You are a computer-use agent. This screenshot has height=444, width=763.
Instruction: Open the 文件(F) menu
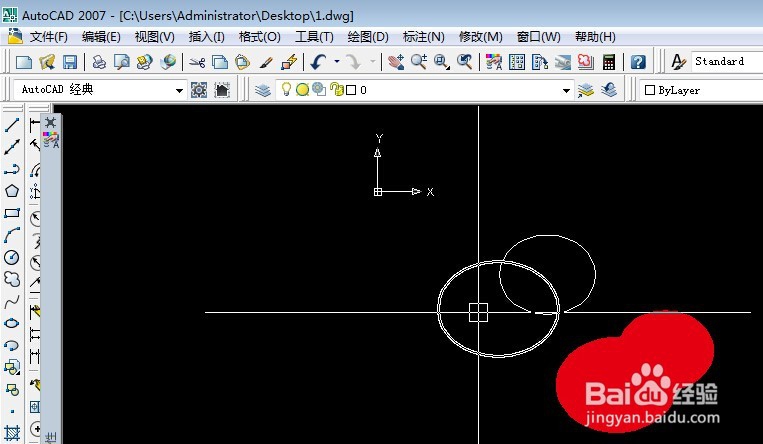click(x=49, y=37)
